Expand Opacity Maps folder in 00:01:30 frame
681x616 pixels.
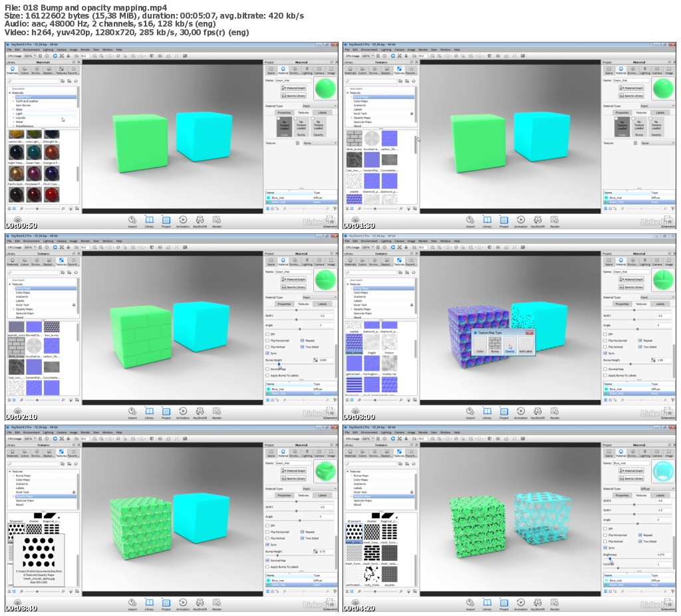pos(351,118)
